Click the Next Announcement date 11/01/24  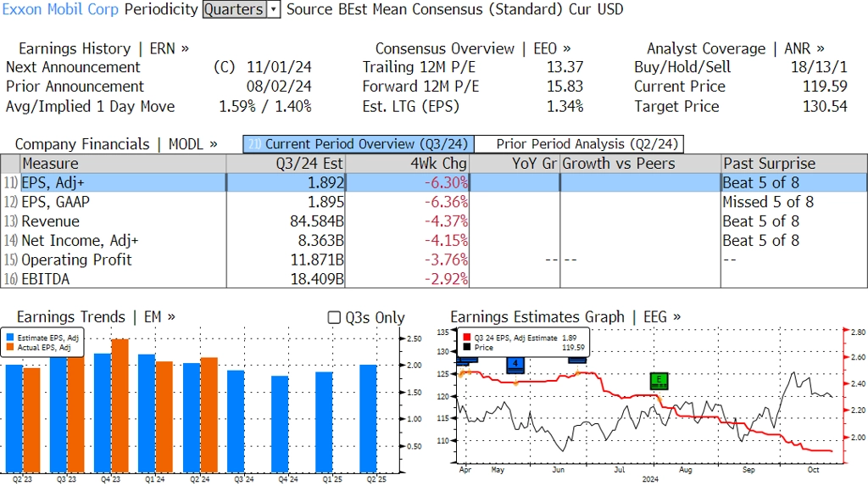coord(279,67)
